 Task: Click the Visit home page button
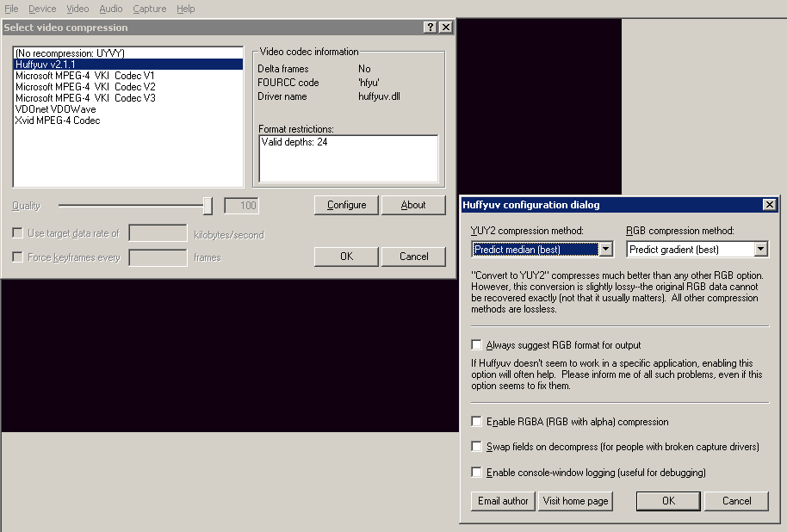pyautogui.click(x=575, y=501)
